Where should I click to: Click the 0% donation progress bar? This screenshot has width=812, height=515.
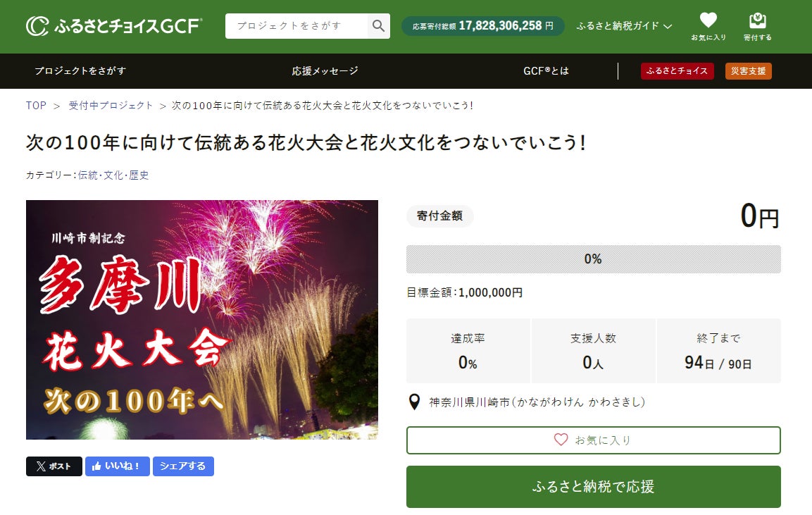594,259
